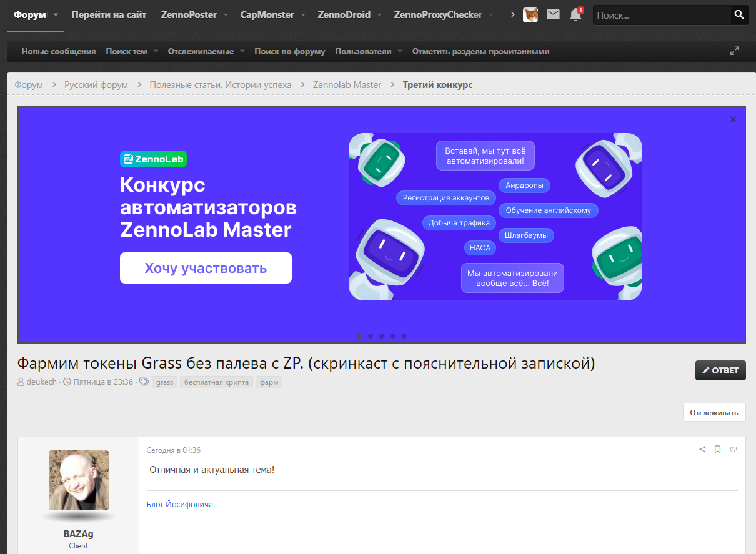
Task: Select the фарм tag
Action: (x=269, y=382)
